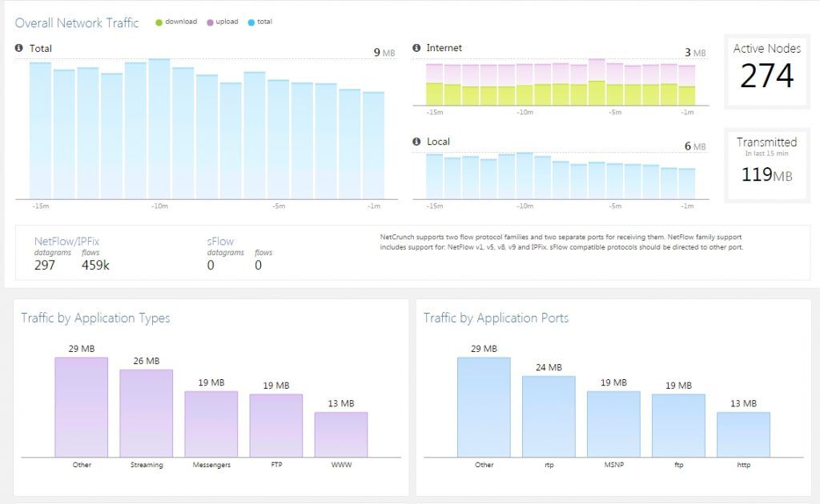
Task: Click the rtp bar showing 24 MB
Action: 549,417
